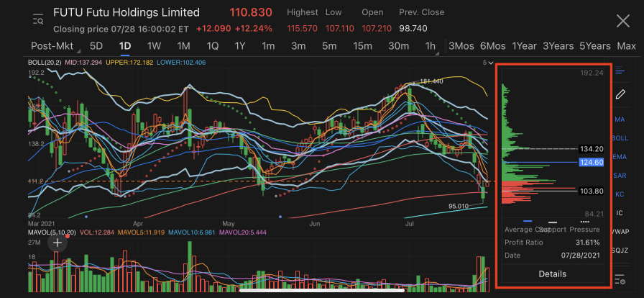The height and width of the screenshot is (298, 644).
Task: Click the MAVOL5:11.919 value
Action: (142, 232)
